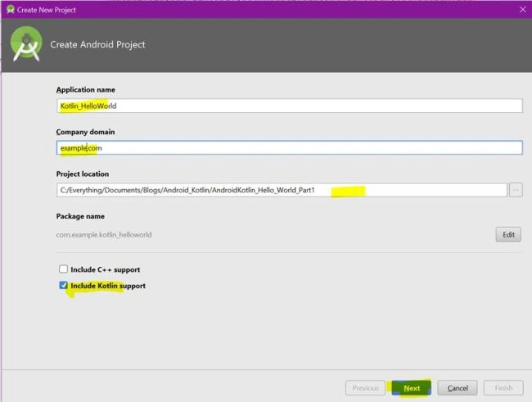Viewport: 532px width, 402px height.
Task: Uncheck Include Kotlin support checkbox
Action: pyautogui.click(x=64, y=285)
